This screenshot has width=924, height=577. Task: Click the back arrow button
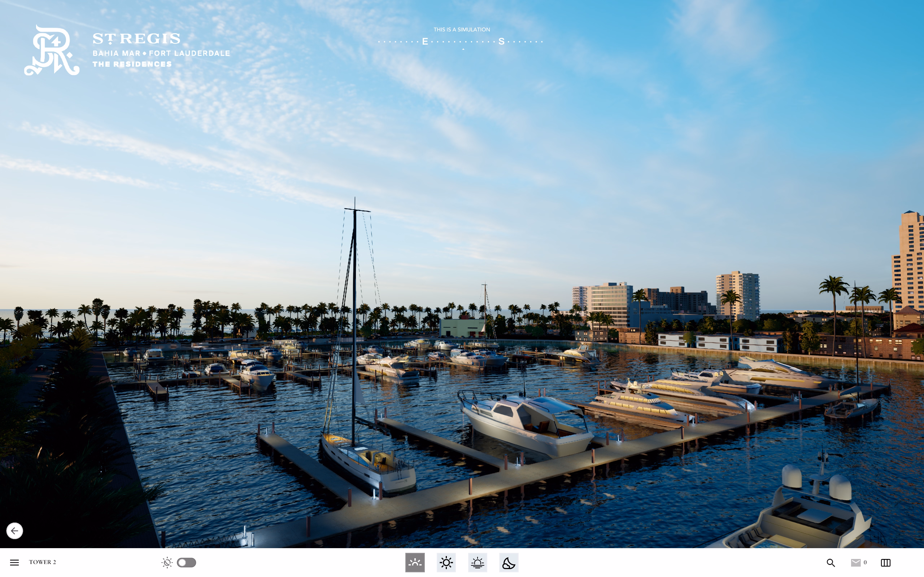[x=14, y=530]
